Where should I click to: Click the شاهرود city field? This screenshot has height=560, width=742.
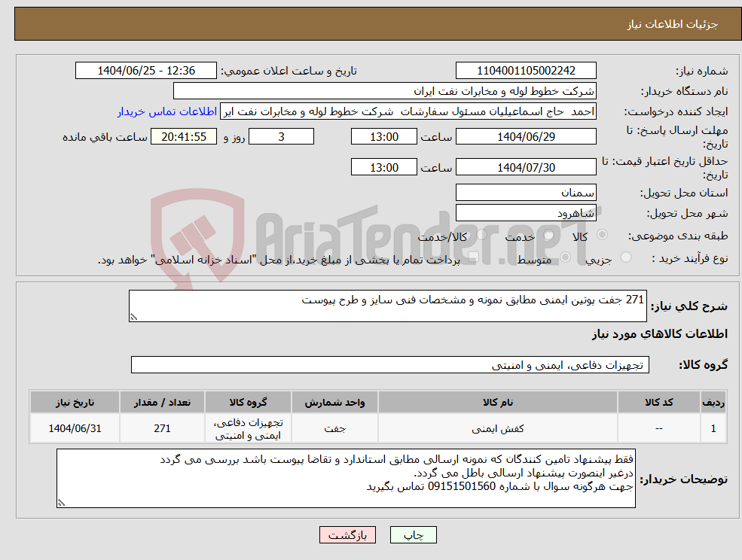point(526,212)
